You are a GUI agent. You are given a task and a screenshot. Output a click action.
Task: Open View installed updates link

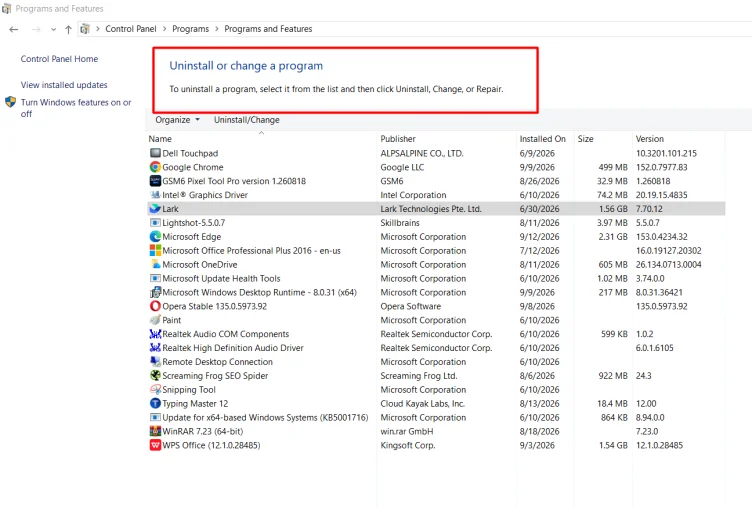point(64,85)
